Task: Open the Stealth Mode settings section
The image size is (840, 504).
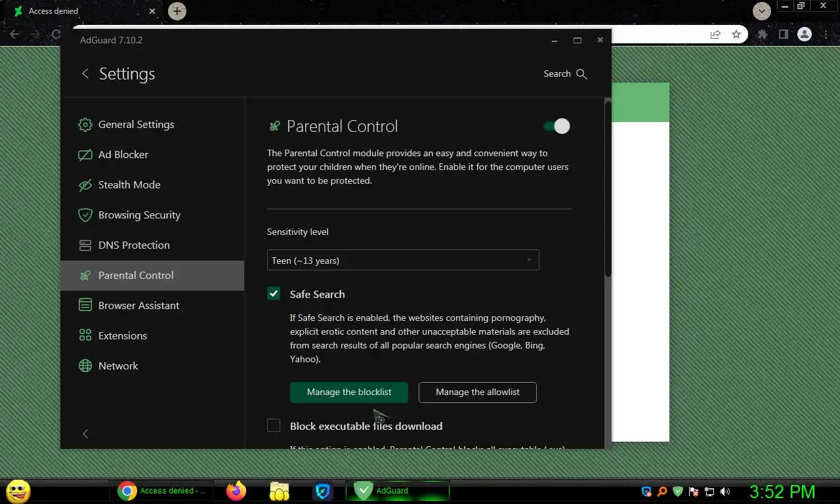Action: tap(152, 185)
